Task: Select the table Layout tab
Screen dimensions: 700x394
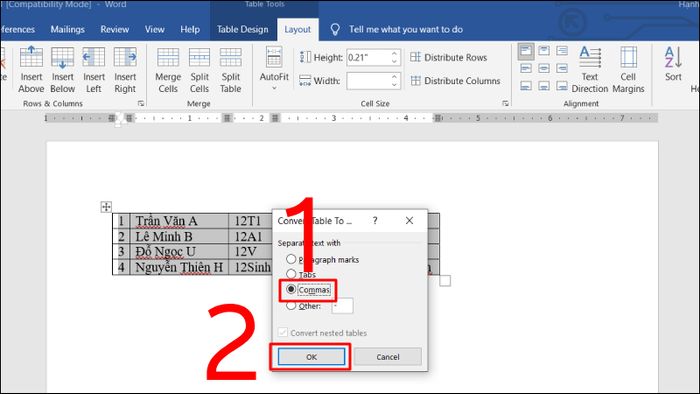Action: (x=297, y=29)
